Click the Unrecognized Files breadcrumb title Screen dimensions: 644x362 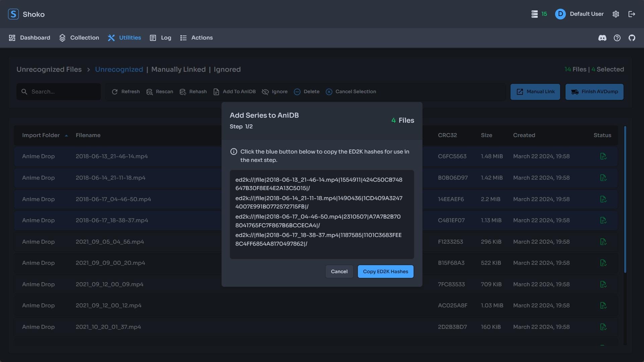(49, 69)
